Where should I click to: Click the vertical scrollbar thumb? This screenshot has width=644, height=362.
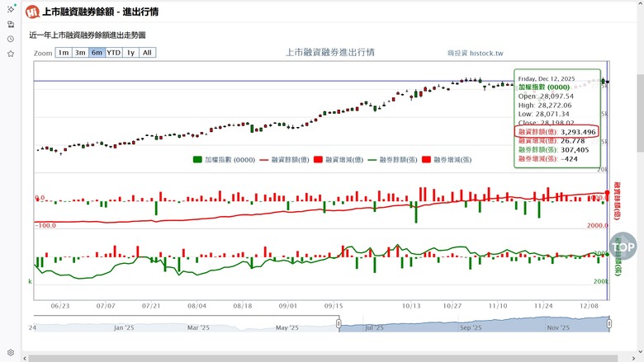[x=641, y=113]
